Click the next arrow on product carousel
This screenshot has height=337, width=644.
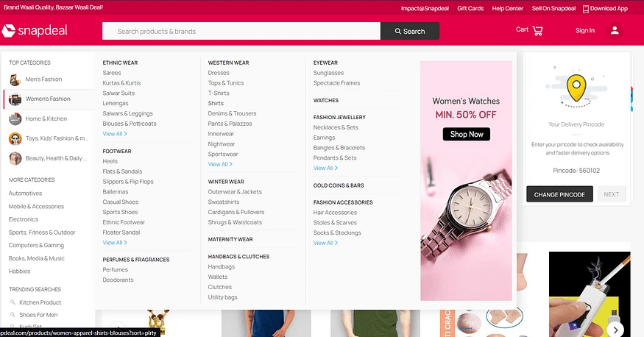coord(615,330)
